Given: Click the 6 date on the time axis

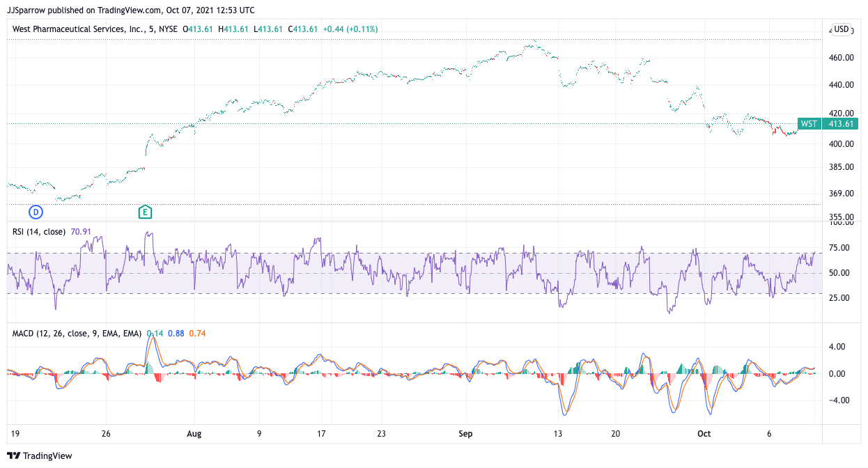Looking at the screenshot, I should pyautogui.click(x=770, y=434).
